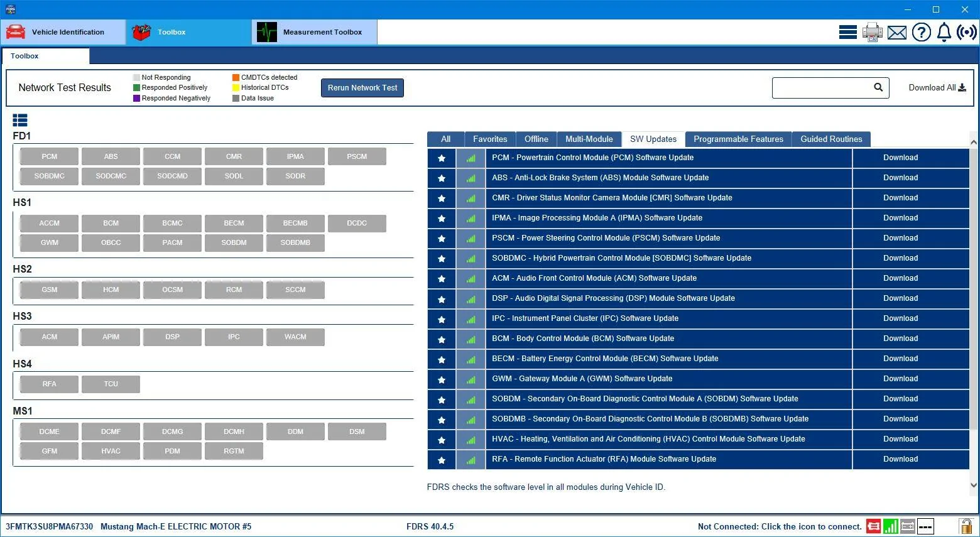This screenshot has width=980, height=537.
Task: Click Download All
Action: [937, 88]
